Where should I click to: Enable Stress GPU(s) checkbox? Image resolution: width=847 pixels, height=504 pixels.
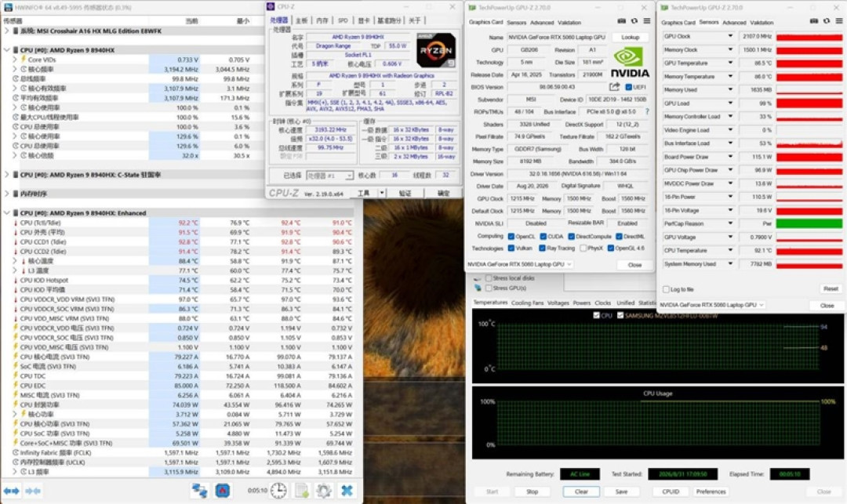(489, 288)
